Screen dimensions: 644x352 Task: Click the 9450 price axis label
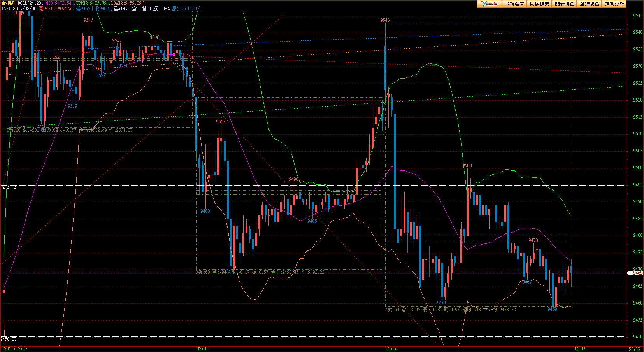[638, 337]
